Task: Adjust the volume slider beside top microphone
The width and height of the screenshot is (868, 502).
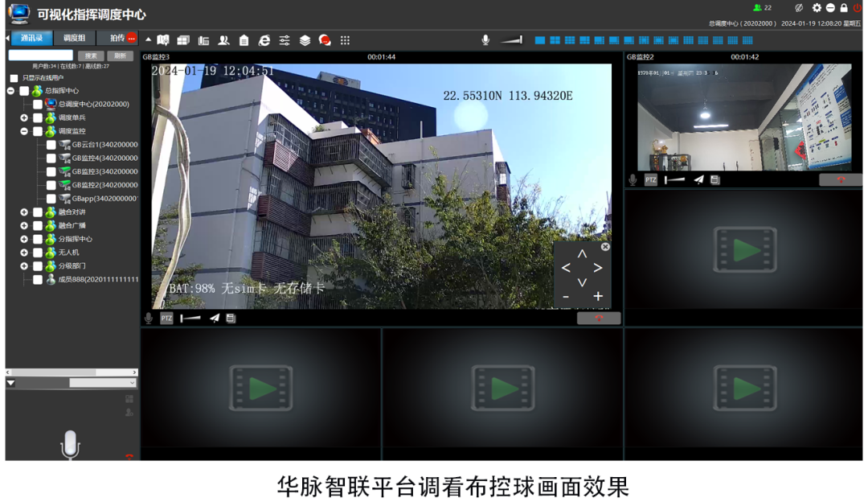Action: click(x=510, y=40)
